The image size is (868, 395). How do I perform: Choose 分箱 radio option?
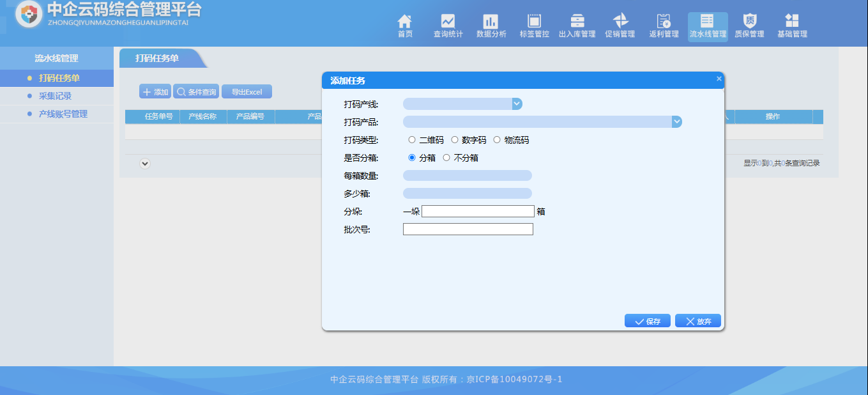pyautogui.click(x=412, y=158)
